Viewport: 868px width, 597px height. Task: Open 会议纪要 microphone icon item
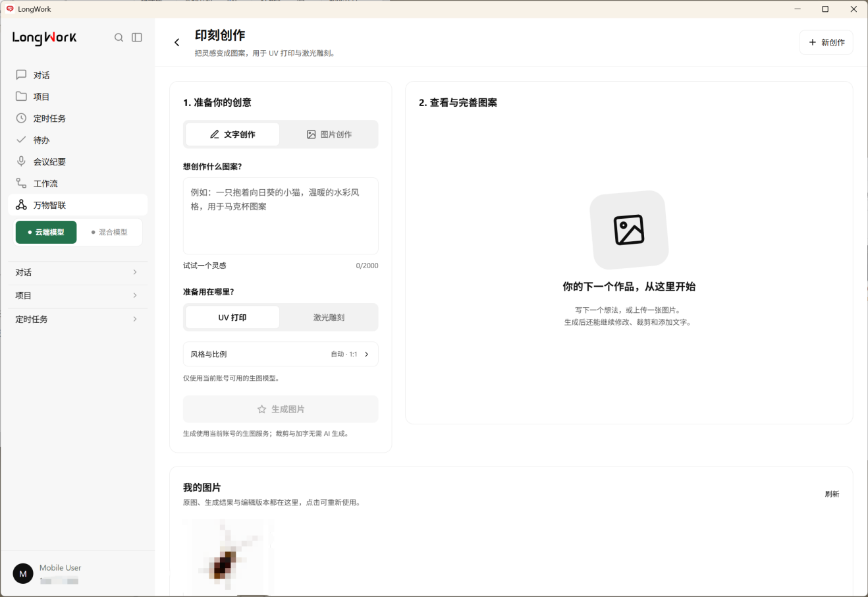coord(21,161)
